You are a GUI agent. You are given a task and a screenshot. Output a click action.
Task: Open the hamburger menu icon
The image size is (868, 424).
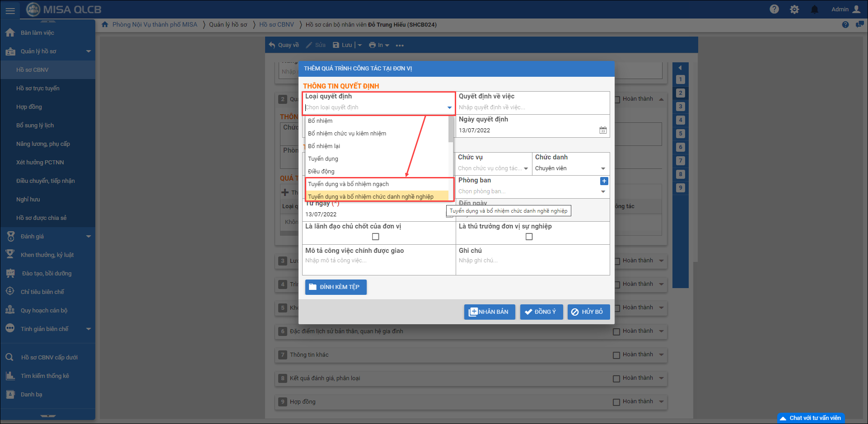10,10
